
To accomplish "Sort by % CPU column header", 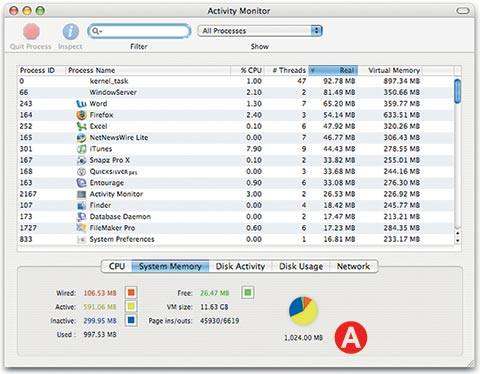I will pyautogui.click(x=247, y=70).
